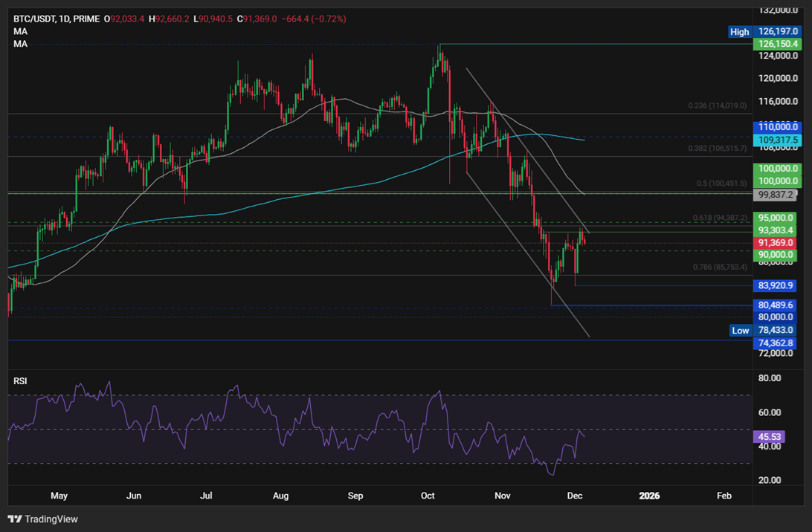812x532 pixels.
Task: Click the Dec label on the time axis
Action: (x=575, y=496)
